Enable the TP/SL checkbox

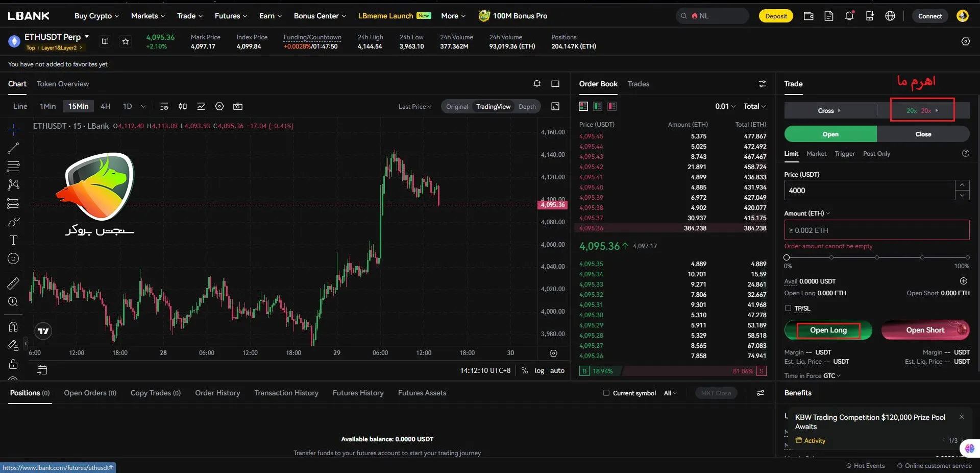point(788,308)
